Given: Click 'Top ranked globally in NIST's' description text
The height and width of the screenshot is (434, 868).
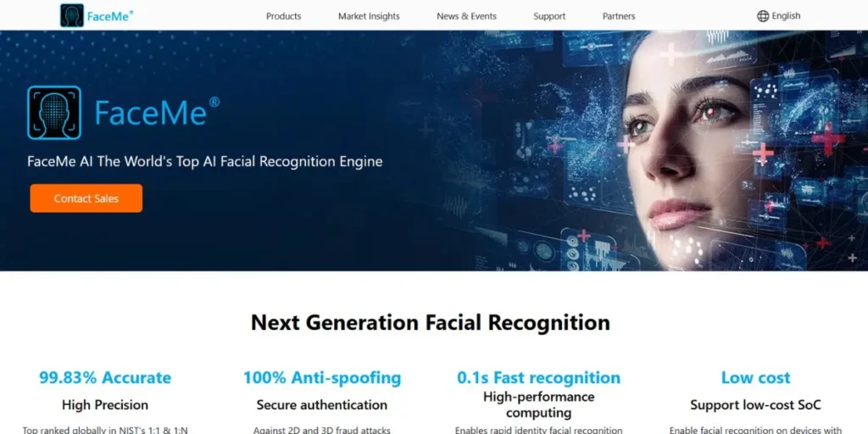Looking at the screenshot, I should coord(105,430).
